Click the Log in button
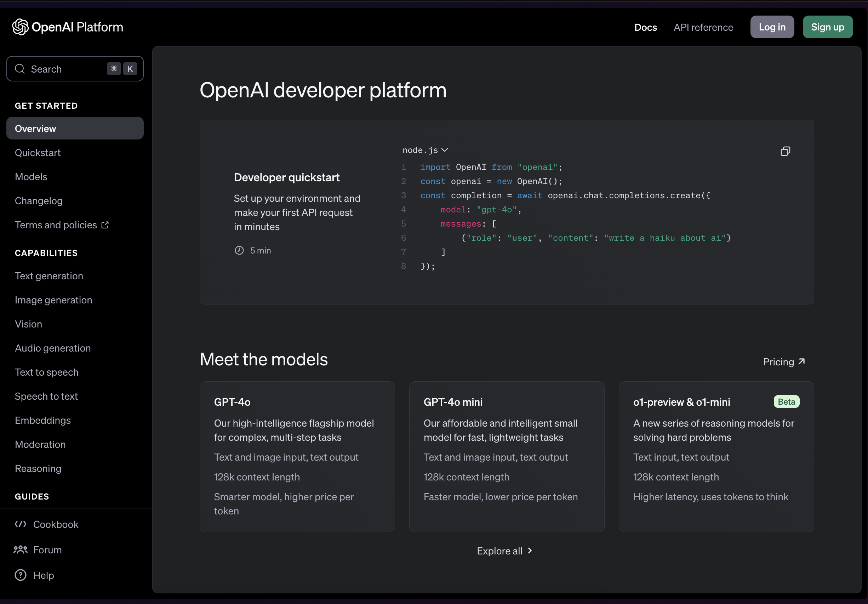The image size is (868, 604). pyautogui.click(x=772, y=27)
